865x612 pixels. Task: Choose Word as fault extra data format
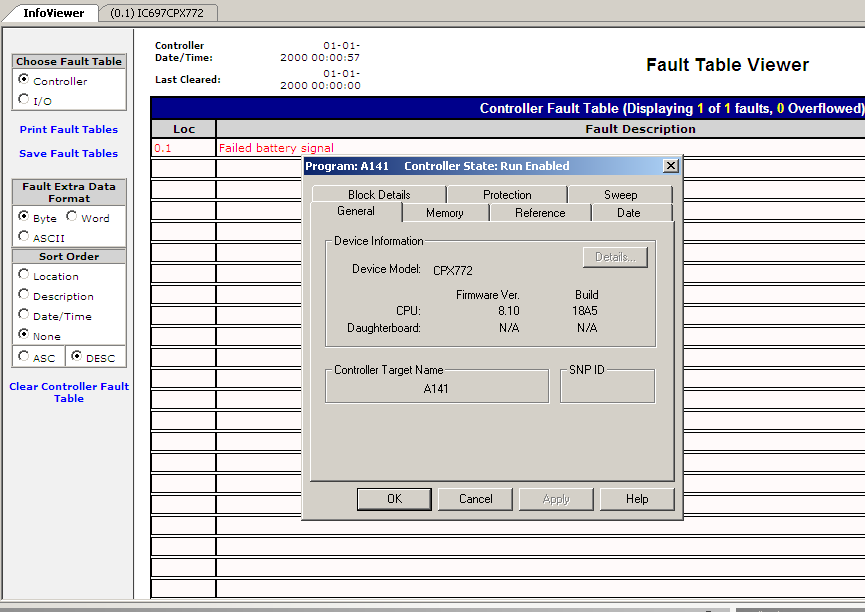tap(72, 217)
